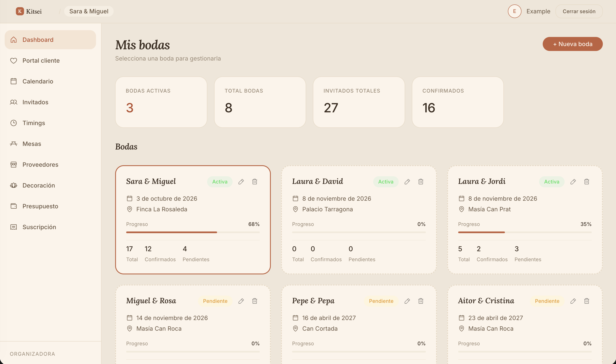Click calendar icon beside 14 de noviembre de 2026
Viewport: 616px width, 364px height.
point(130,318)
